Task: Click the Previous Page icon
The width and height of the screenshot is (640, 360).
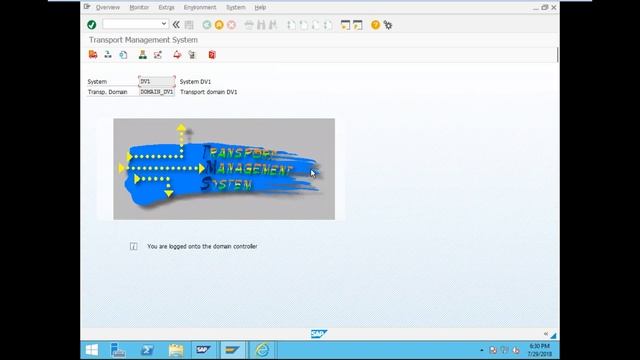Action: coord(304,25)
